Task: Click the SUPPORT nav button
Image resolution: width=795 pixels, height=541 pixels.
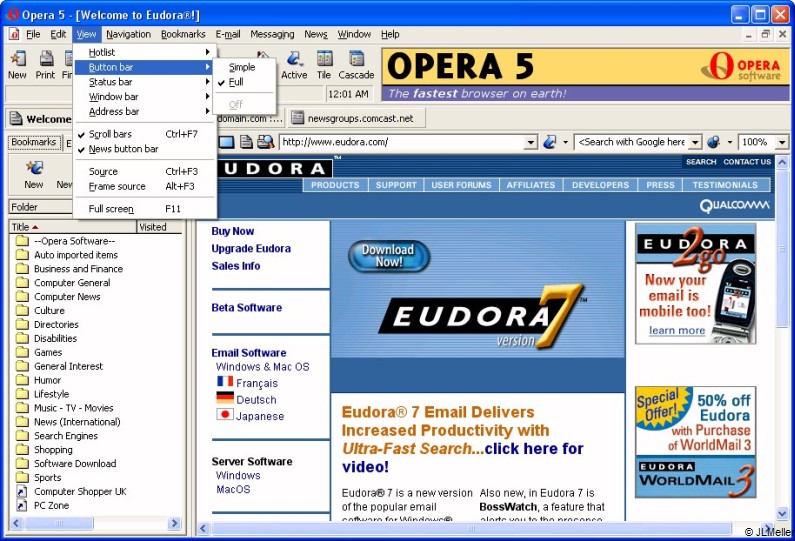Action: tap(396, 185)
